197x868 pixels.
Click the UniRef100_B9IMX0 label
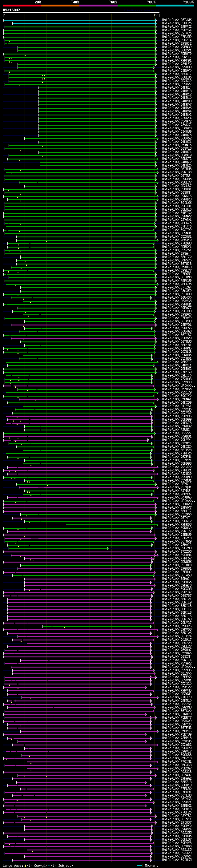coord(177,565)
